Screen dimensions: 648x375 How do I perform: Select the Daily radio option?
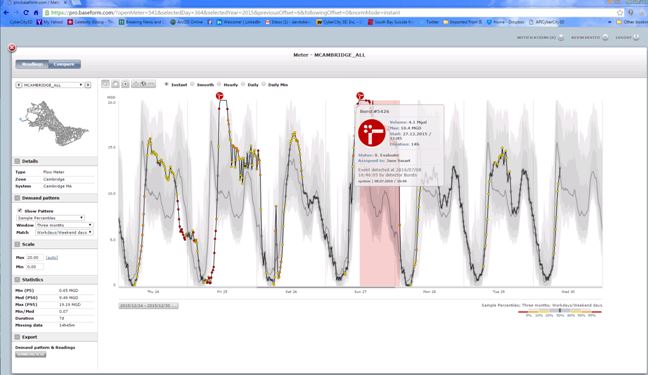point(243,84)
